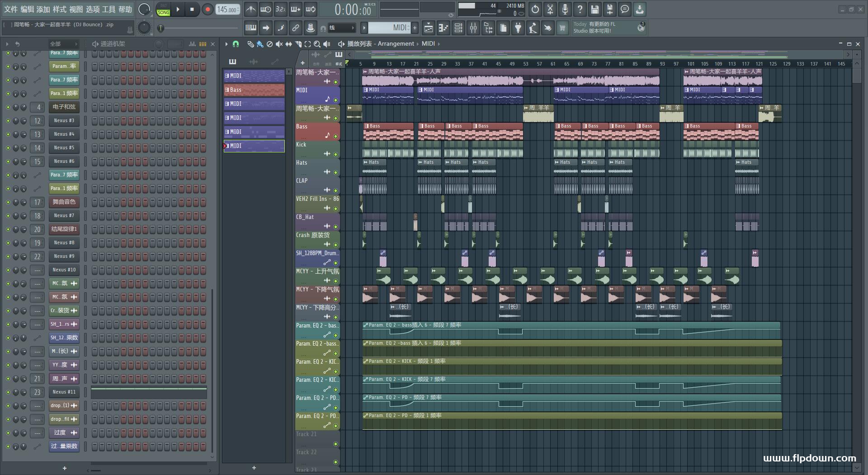
Task: Click the Save project floppy icon
Action: click(595, 9)
